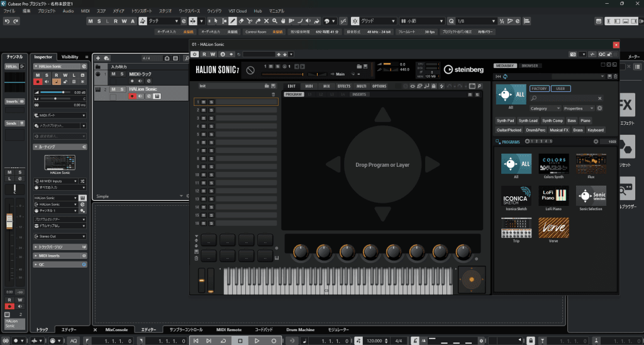Click the Add Track plus icon

97,59
